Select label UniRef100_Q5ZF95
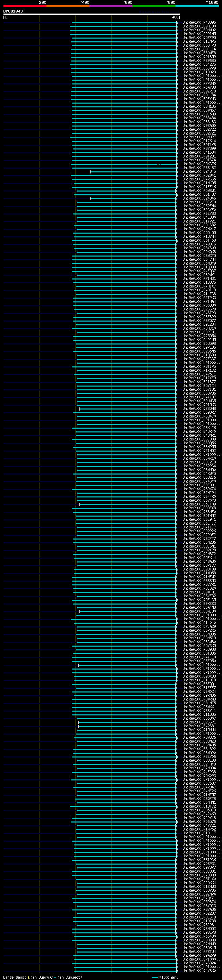 tap(199, 38)
